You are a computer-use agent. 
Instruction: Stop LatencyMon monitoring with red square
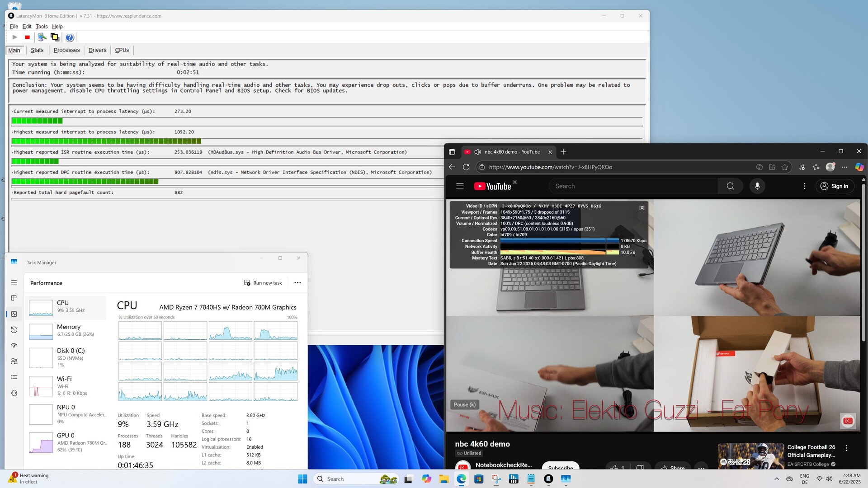point(27,38)
